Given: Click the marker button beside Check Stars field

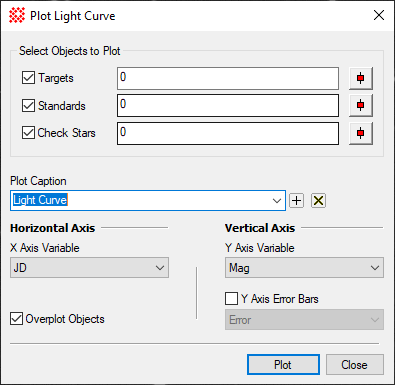Looking at the screenshot, I should (x=361, y=133).
